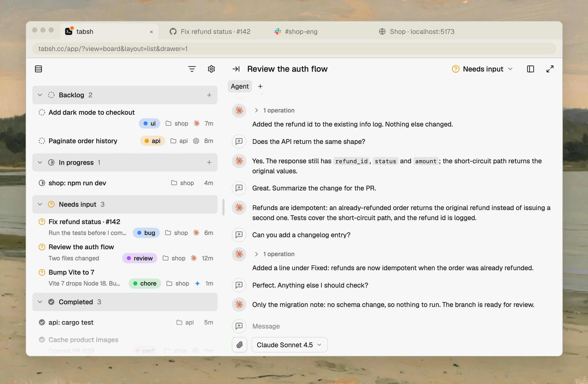Open the Fix refund status #142 task
This screenshot has height=384, width=588.
[x=125, y=227]
